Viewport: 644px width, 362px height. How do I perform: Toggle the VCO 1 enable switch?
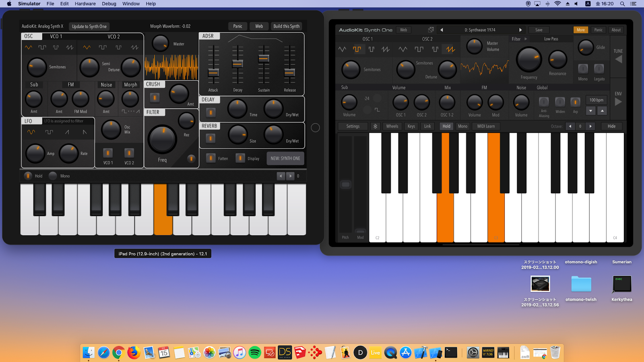[x=108, y=153]
